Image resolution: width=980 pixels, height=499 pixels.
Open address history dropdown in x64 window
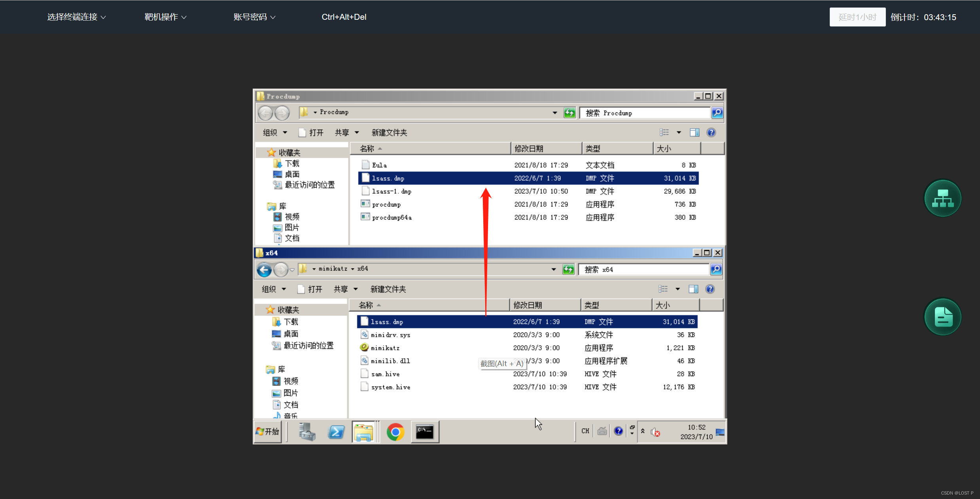pyautogui.click(x=554, y=269)
